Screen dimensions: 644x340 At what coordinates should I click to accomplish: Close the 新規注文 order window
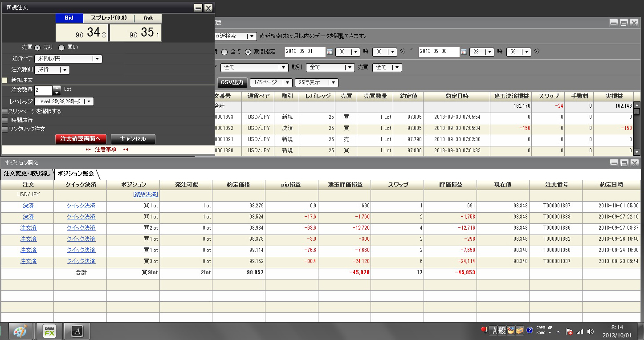click(x=208, y=8)
